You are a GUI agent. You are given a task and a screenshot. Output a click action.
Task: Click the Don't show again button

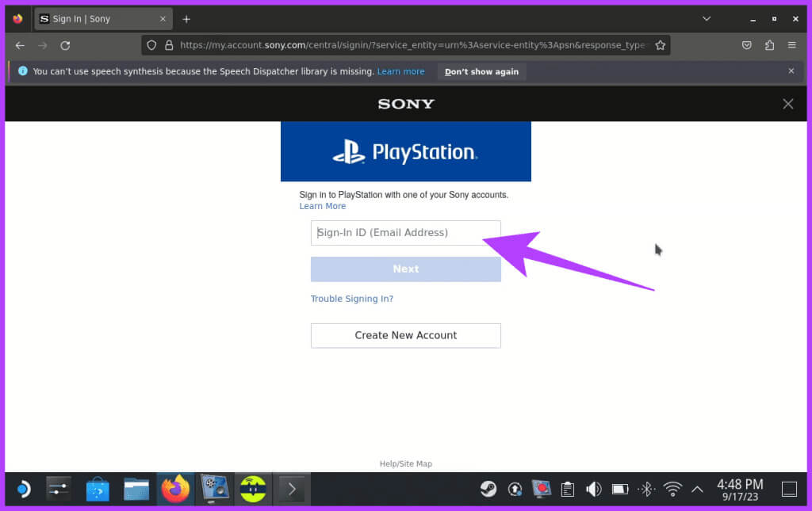pos(481,71)
